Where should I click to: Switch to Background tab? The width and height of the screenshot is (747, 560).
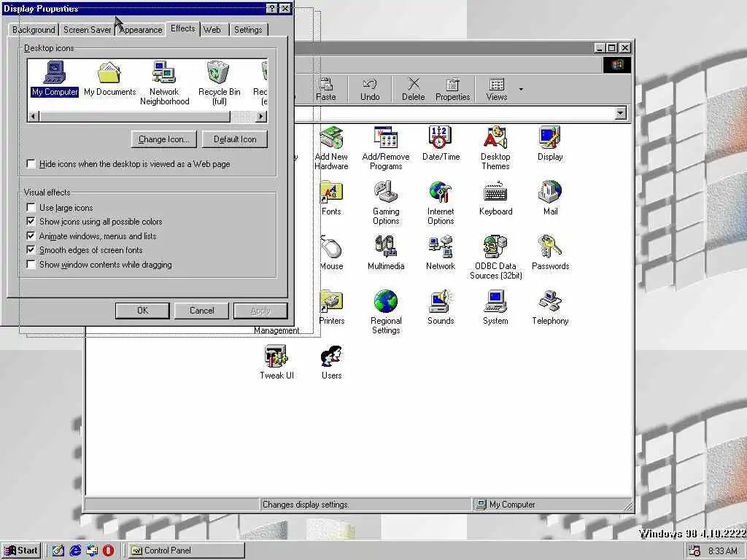pos(34,29)
